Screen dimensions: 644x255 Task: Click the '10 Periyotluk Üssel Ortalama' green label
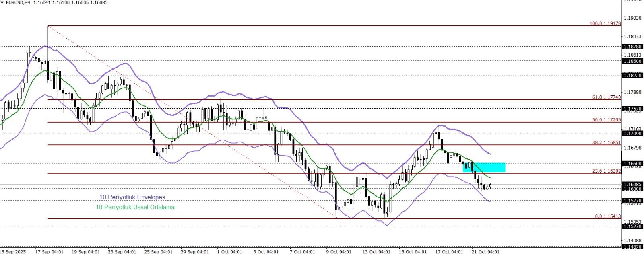coord(135,207)
